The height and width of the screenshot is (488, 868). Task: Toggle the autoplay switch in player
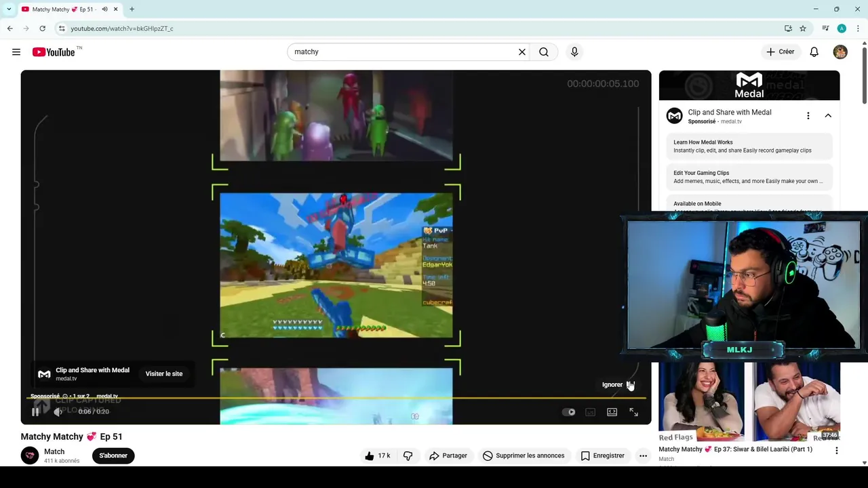click(x=569, y=412)
